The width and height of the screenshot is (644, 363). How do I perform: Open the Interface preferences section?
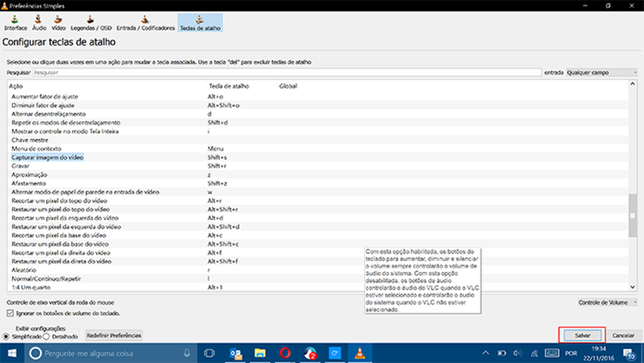16,24
